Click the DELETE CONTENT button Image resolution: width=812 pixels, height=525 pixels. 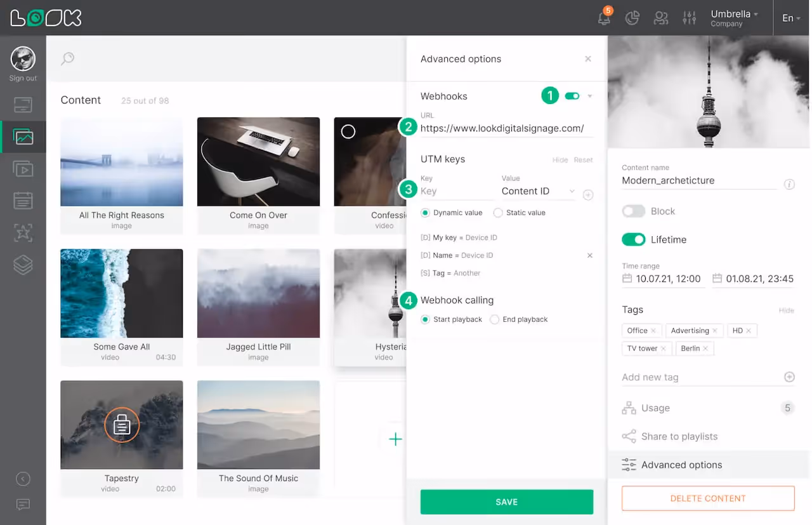[707, 498]
